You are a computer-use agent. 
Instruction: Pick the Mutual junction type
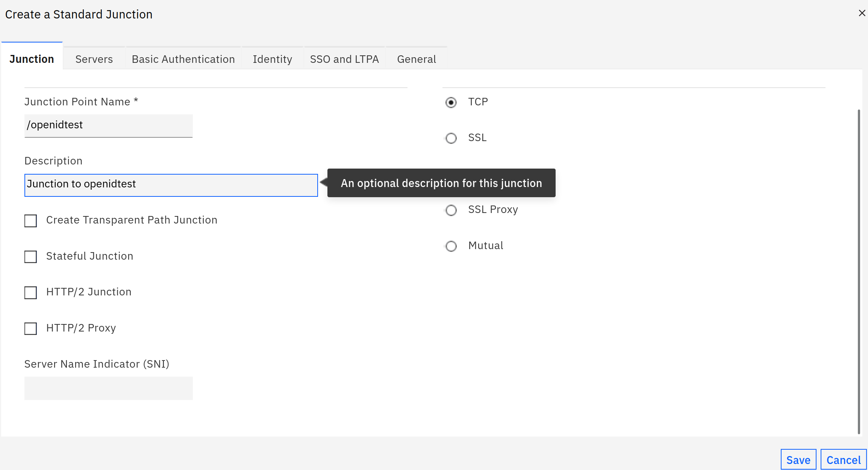[451, 246]
